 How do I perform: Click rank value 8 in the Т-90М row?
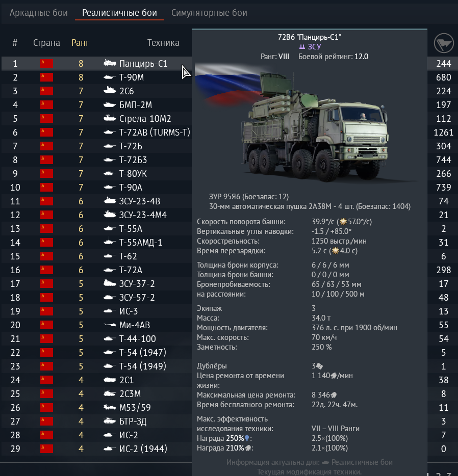pos(81,77)
